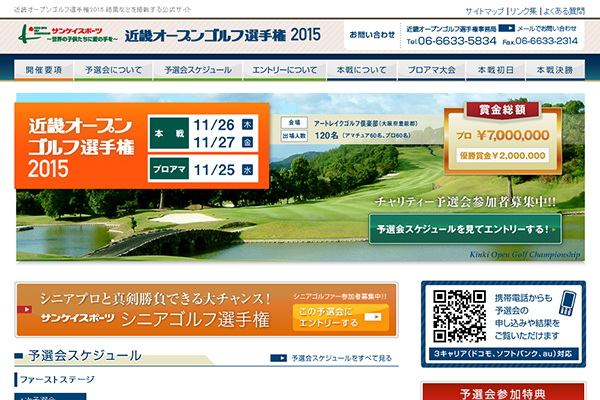This screenshot has width=600, height=400.
Task: Select the 本戦初日 menu item
Action: (x=496, y=70)
